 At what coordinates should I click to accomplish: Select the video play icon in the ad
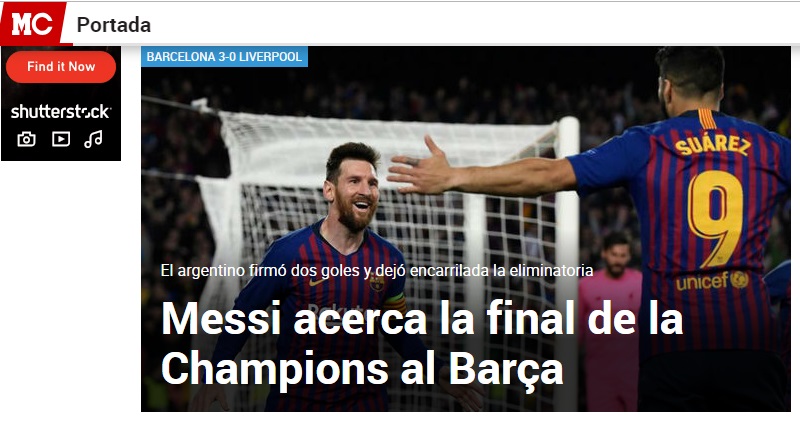point(61,139)
